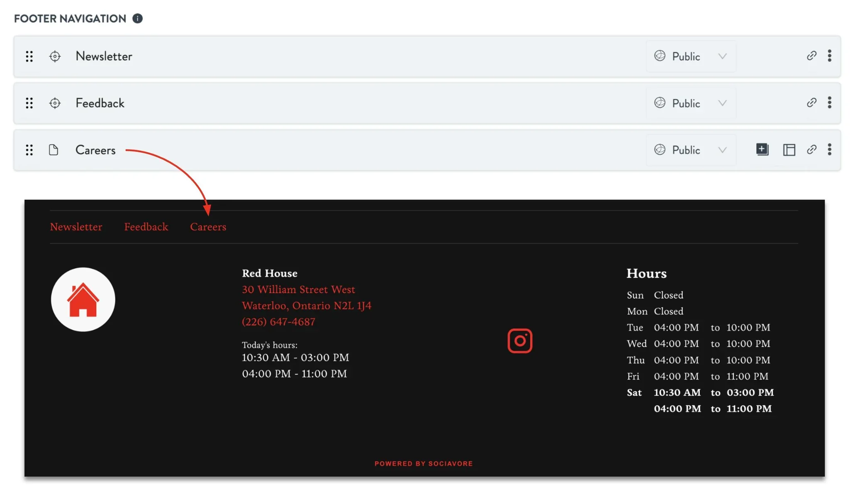Grab the Feedback row drag handle
The width and height of the screenshot is (850, 504).
[x=29, y=103]
